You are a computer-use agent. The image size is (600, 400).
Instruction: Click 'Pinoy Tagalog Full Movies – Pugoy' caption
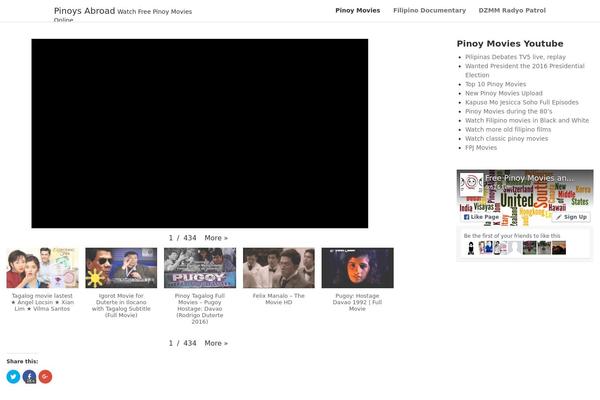coord(200,309)
